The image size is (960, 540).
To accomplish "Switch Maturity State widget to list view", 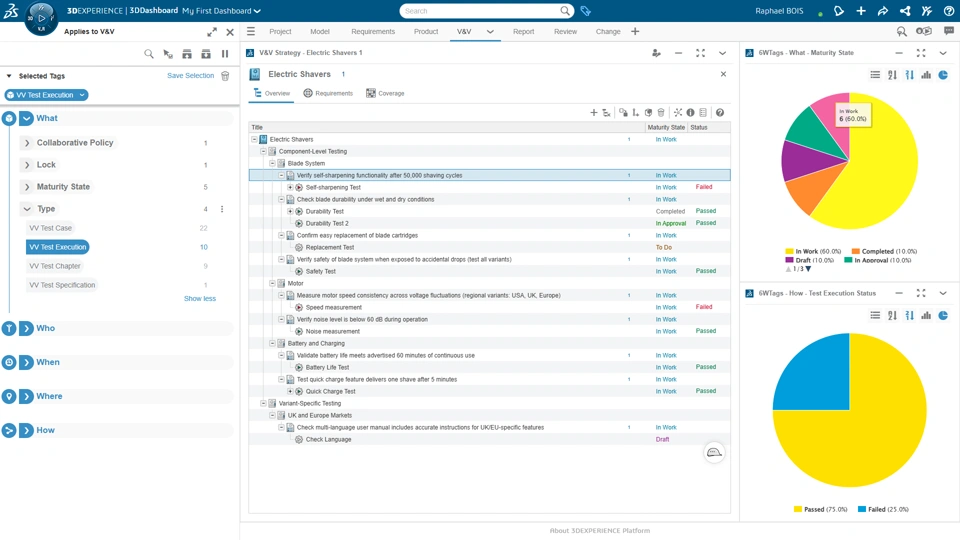I will click(x=875, y=75).
